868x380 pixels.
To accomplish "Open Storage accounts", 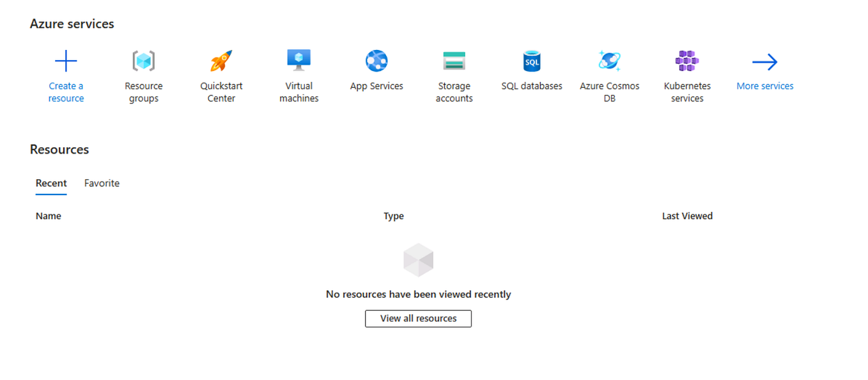I will pos(454,61).
